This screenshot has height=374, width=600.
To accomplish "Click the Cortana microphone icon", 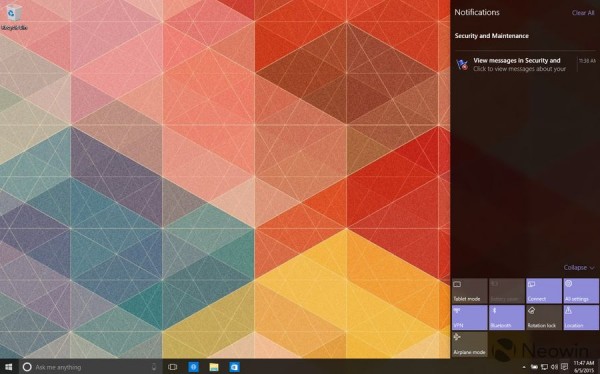I will click(154, 367).
